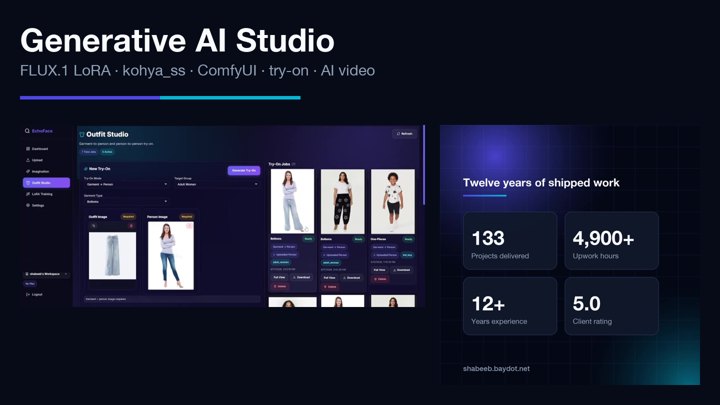The image size is (720, 405).
Task: Click the '4,900+ Upwork hours' stat card
Action: 611,241
